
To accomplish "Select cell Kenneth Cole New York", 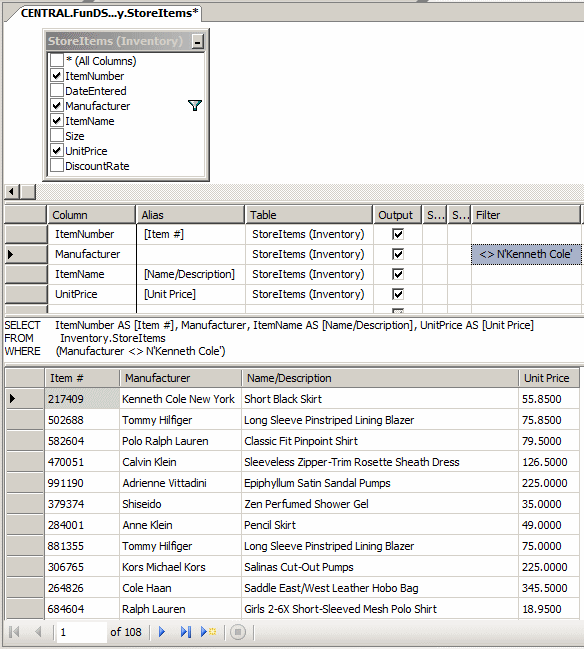I will pyautogui.click(x=180, y=399).
